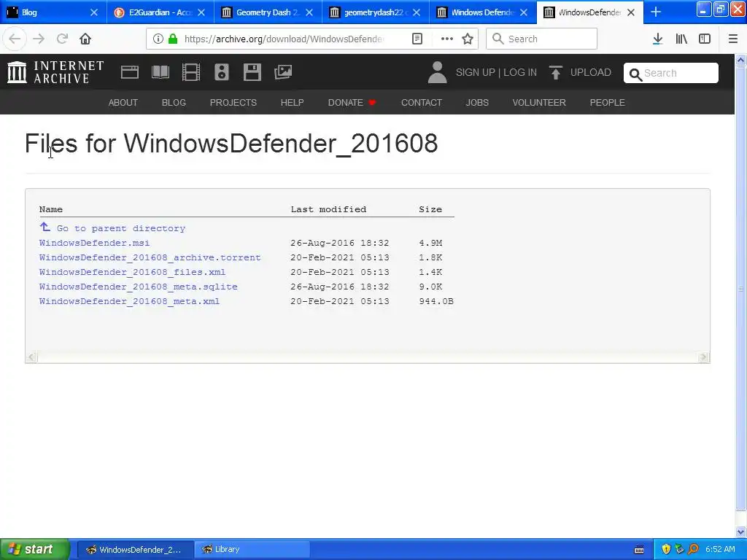Open WindowsDefender_201608_meta.sqlite link
747x560 pixels.
click(x=138, y=287)
